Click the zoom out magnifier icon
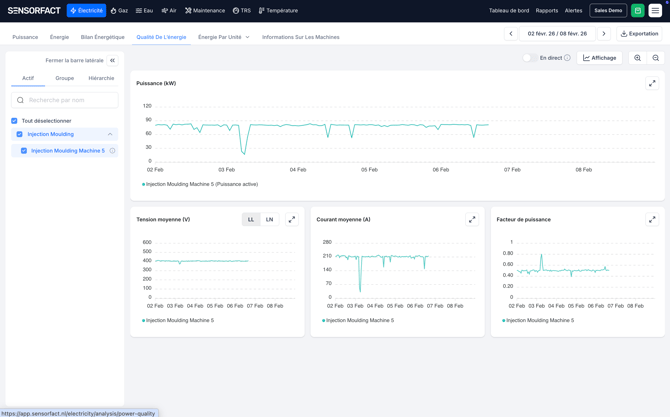This screenshot has width=670, height=417. pyautogui.click(x=656, y=58)
